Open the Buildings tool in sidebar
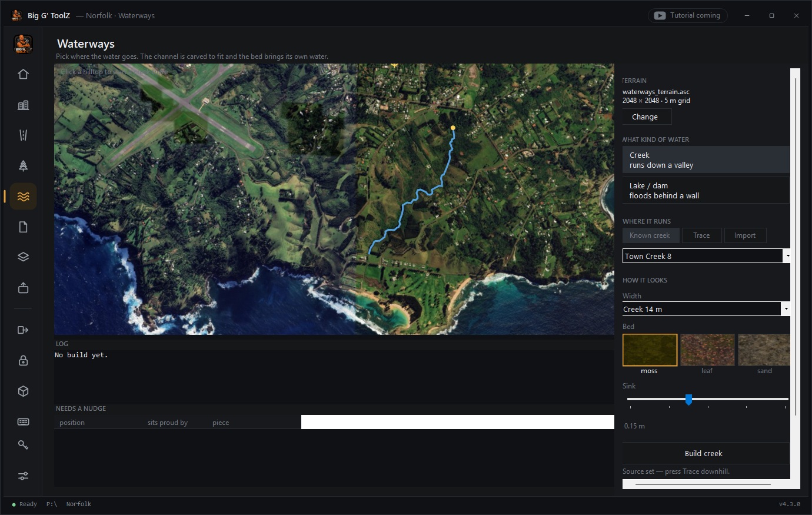The image size is (812, 515). tap(23, 105)
